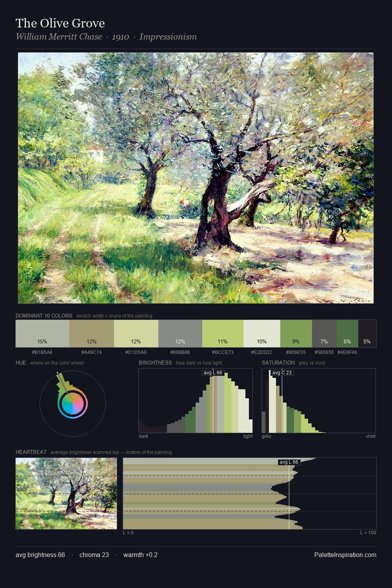Click the title 'The Olive Grove'
Screen dimensions: 392x588
click(60, 23)
